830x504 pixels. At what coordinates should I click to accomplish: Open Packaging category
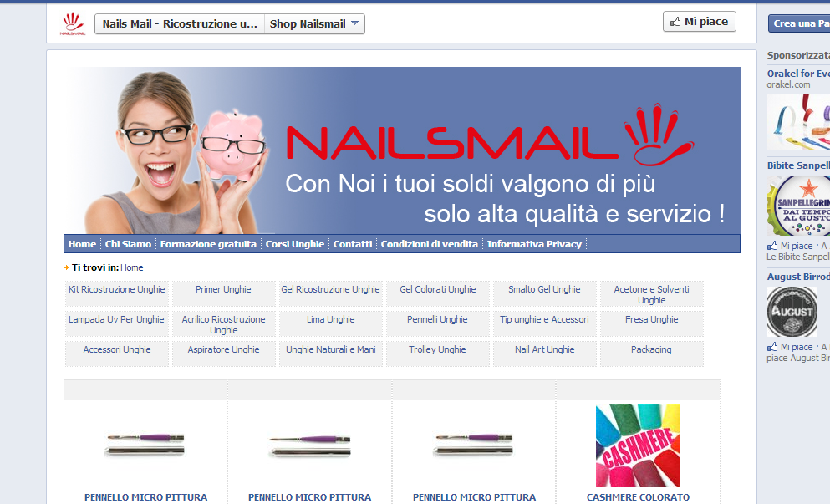[651, 350]
